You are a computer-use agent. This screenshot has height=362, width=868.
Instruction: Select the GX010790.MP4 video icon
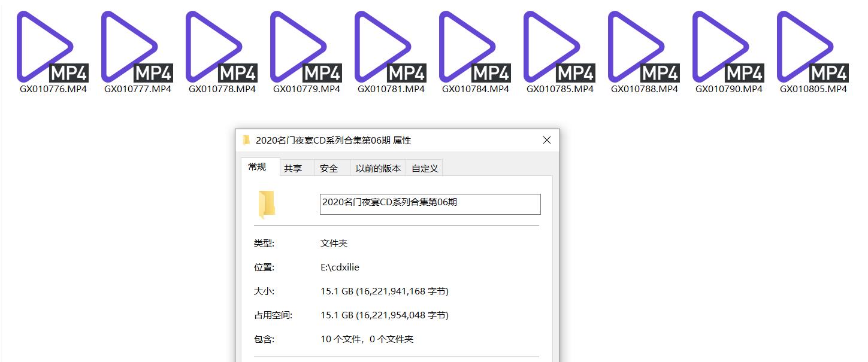(728, 46)
